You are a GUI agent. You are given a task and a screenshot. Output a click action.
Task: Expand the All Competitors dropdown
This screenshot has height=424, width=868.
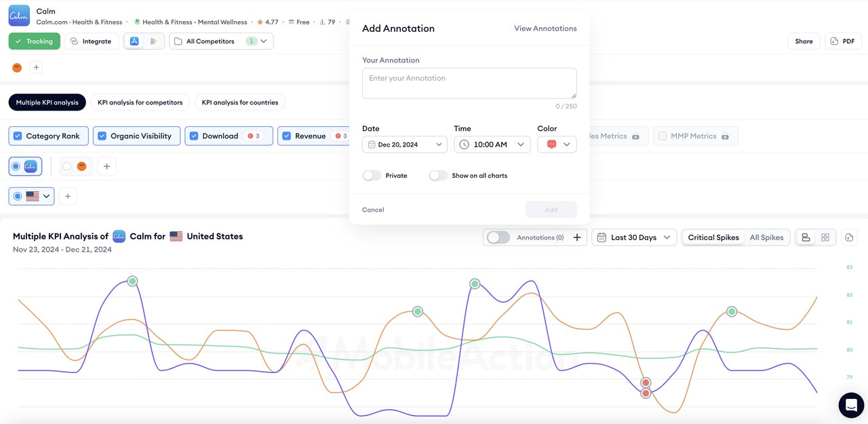(x=221, y=41)
